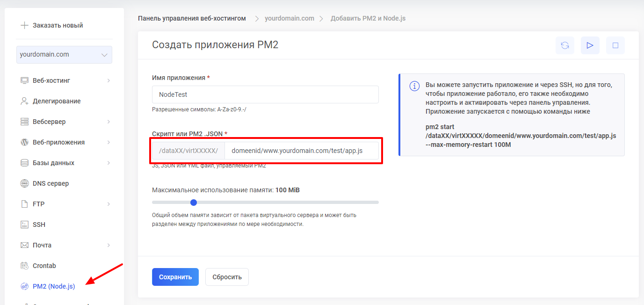644x305 pixels.
Task: Click the Сохранить button
Action: click(x=175, y=277)
